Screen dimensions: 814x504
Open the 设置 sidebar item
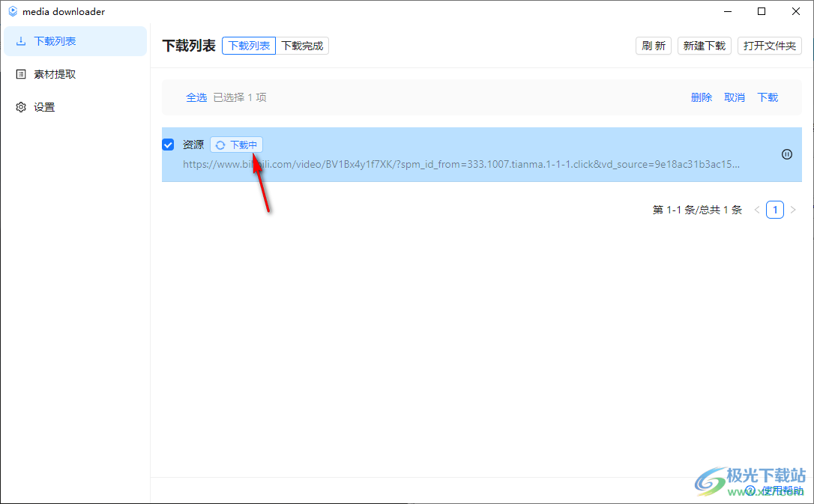click(75, 107)
